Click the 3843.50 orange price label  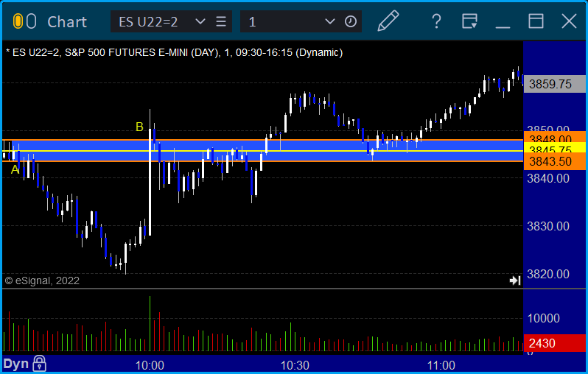coord(554,162)
